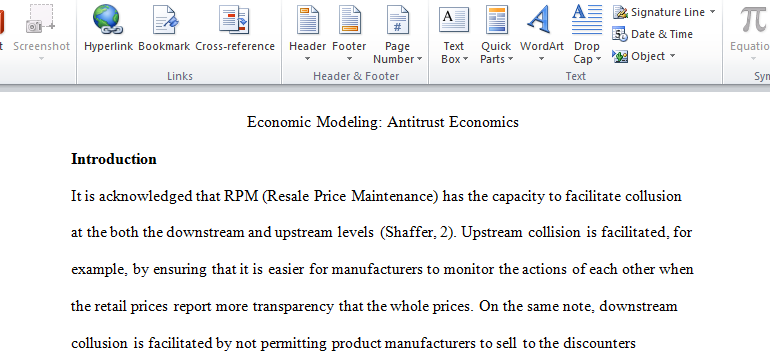Insert Date & Time
Viewport: 770px width, 361px height.
[x=652, y=34]
